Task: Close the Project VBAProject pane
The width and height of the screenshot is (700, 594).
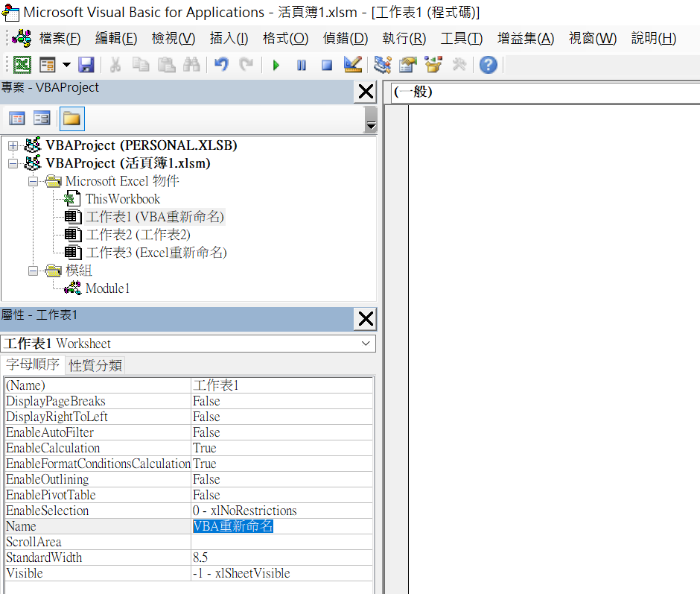Action: pos(366,92)
